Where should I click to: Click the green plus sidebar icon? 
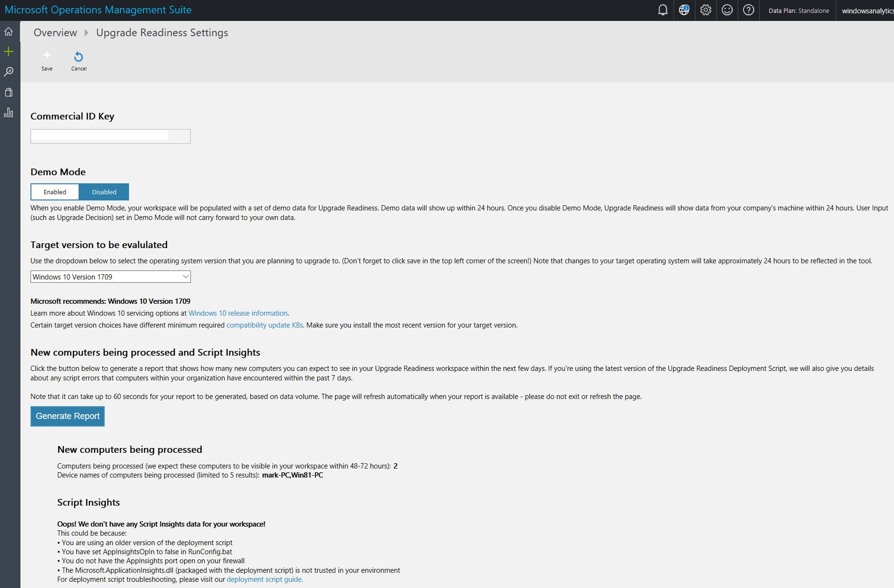9,51
